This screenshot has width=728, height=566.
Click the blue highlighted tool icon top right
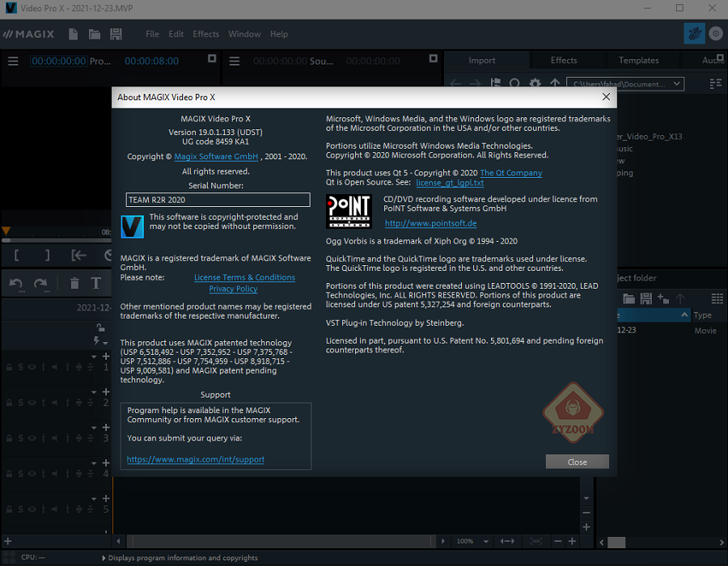(695, 33)
